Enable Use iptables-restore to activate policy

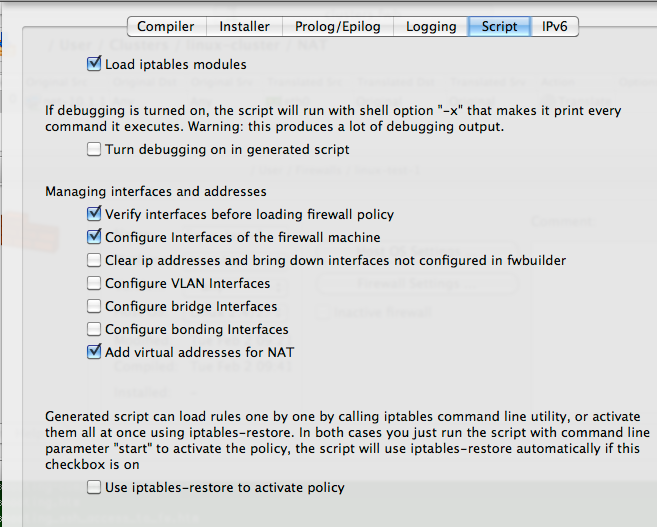click(x=95, y=487)
